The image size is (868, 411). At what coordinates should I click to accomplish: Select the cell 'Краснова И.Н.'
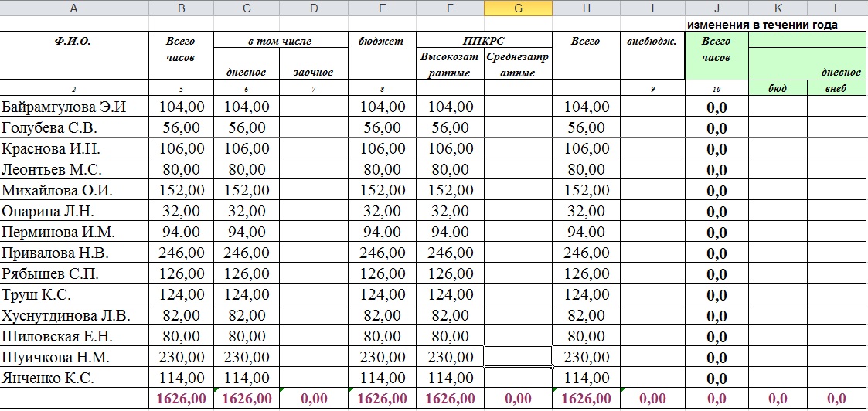(74, 148)
